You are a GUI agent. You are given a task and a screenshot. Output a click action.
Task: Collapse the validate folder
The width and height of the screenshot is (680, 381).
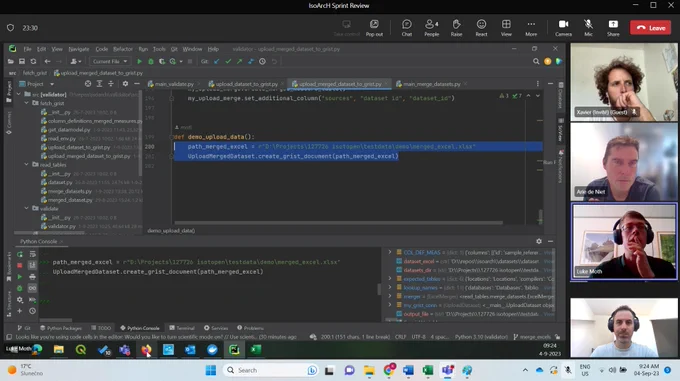26,208
